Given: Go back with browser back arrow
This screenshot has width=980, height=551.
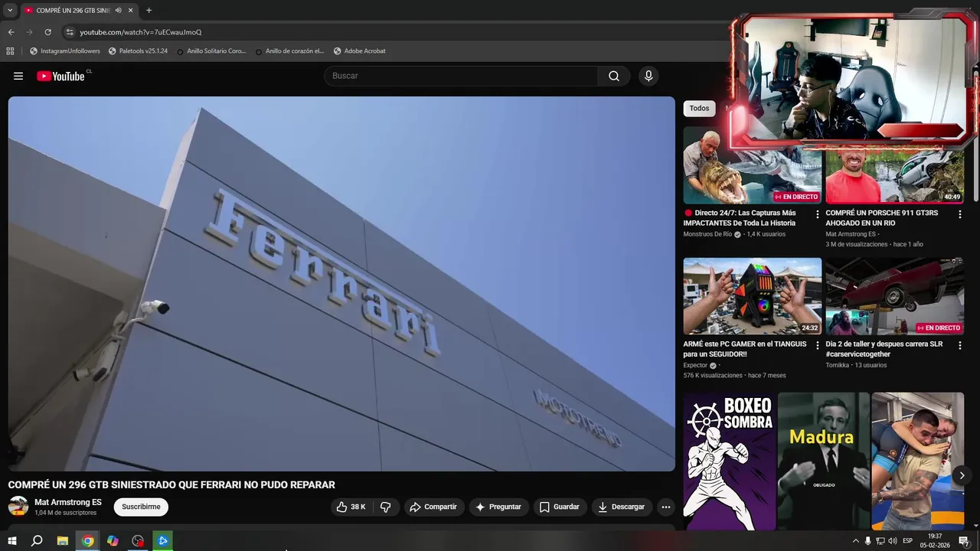Looking at the screenshot, I should click(11, 32).
